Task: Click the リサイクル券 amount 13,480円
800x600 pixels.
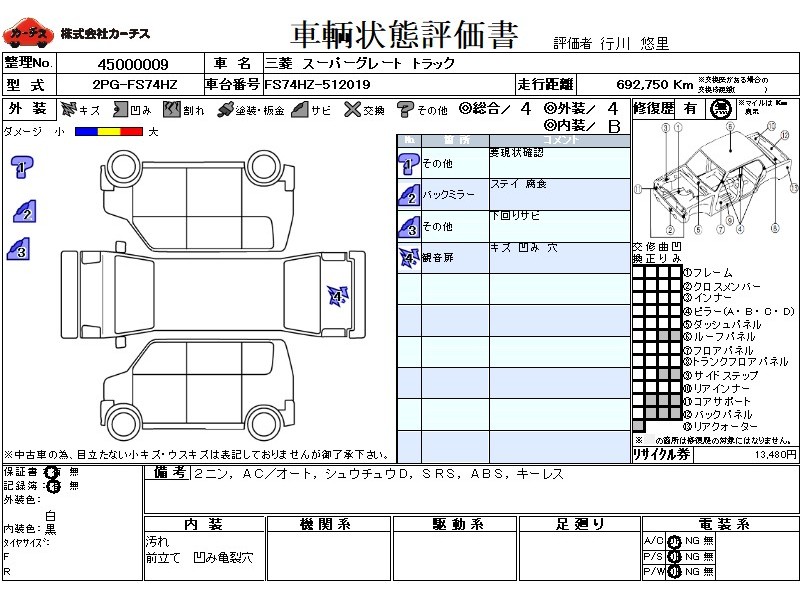Action: point(776,455)
